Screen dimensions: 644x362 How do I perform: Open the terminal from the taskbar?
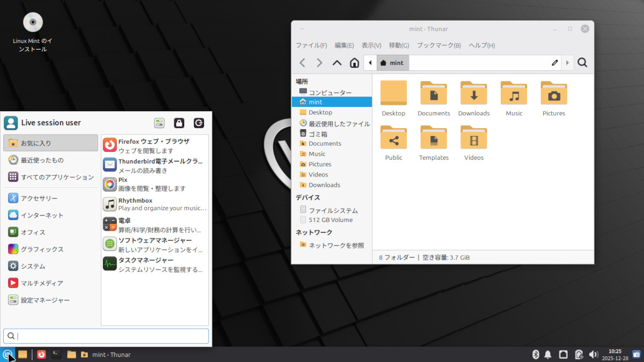[x=56, y=354]
